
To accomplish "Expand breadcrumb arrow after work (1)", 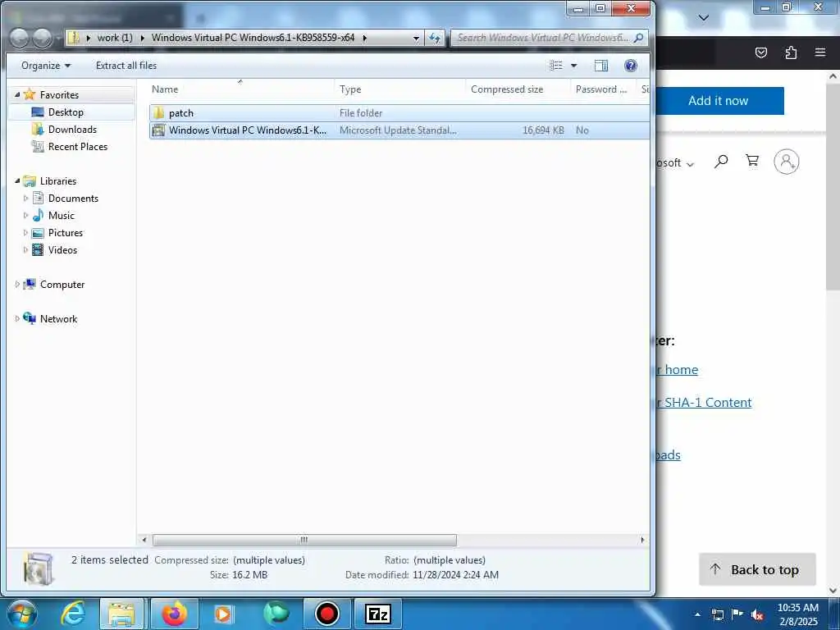I will point(142,38).
